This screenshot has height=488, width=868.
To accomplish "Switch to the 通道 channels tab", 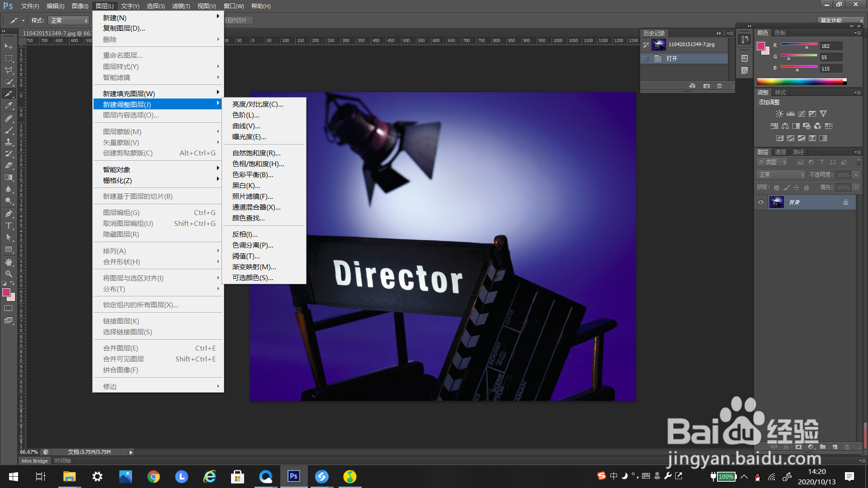I will [780, 152].
